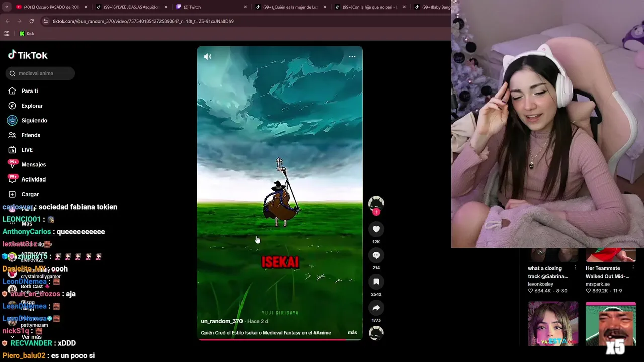Image resolution: width=644 pixels, height=362 pixels.
Task: Follow creator with the red plus badge
Action: (376, 212)
